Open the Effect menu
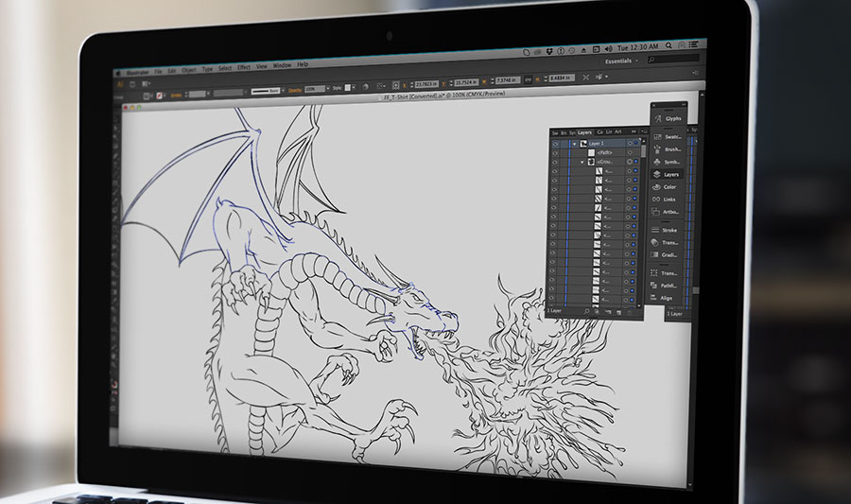Viewport: 851px width, 504px height. click(244, 67)
